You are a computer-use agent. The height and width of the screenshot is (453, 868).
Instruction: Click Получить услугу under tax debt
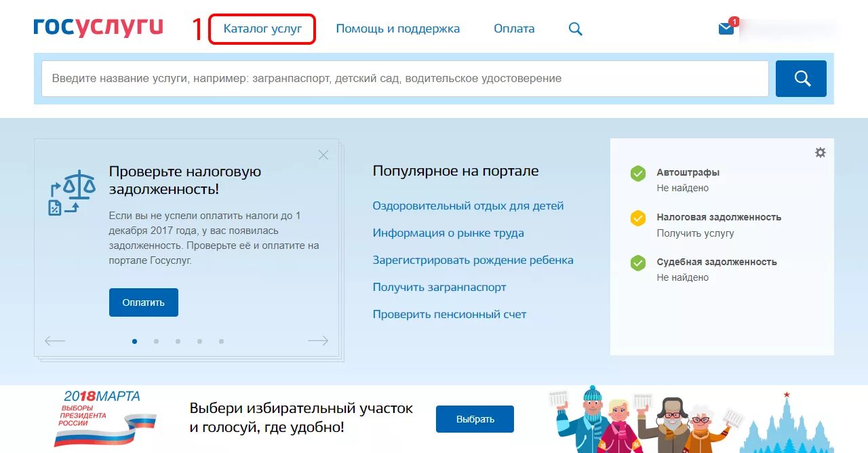[695, 233]
